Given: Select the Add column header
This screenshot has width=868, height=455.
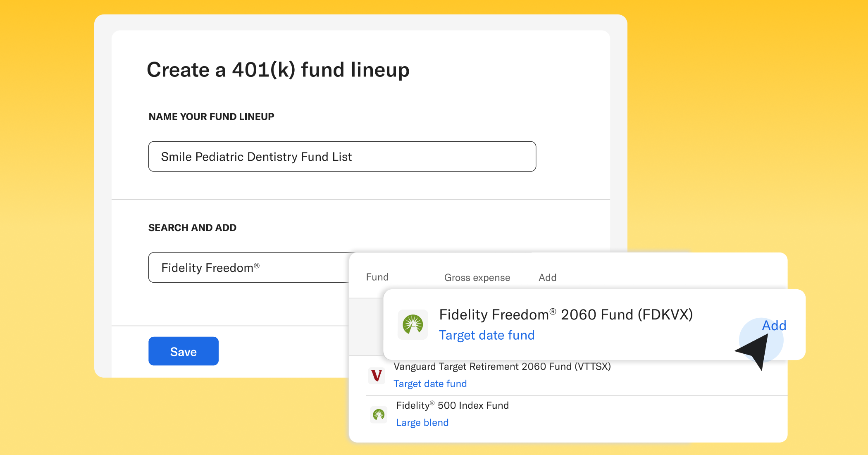Looking at the screenshot, I should pos(547,277).
